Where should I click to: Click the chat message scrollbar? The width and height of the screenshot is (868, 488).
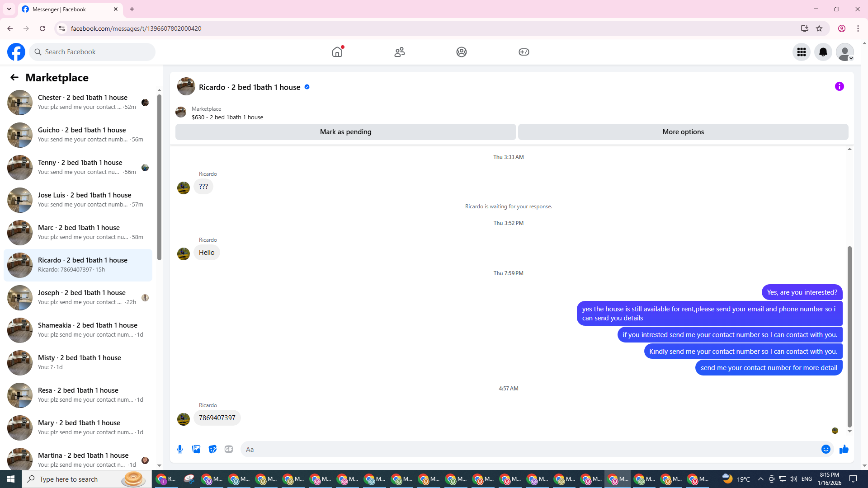click(849, 337)
